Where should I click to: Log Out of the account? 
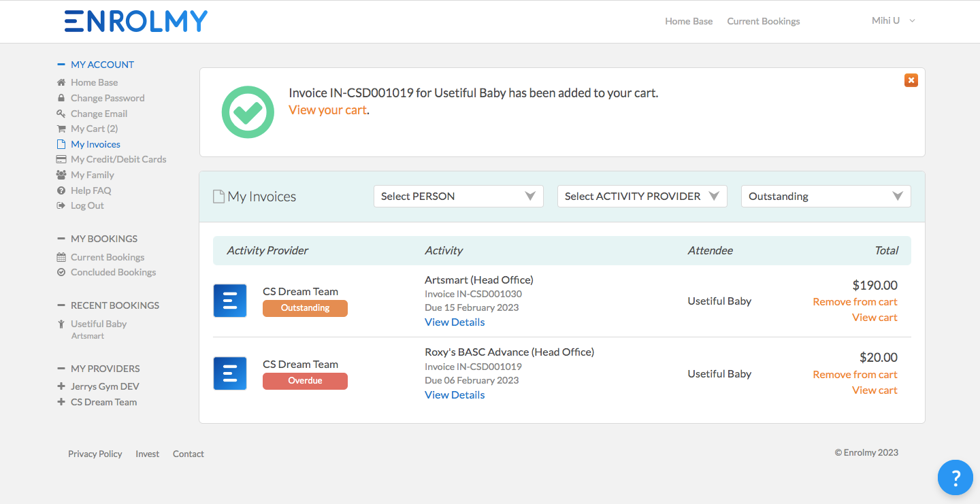[x=87, y=205]
